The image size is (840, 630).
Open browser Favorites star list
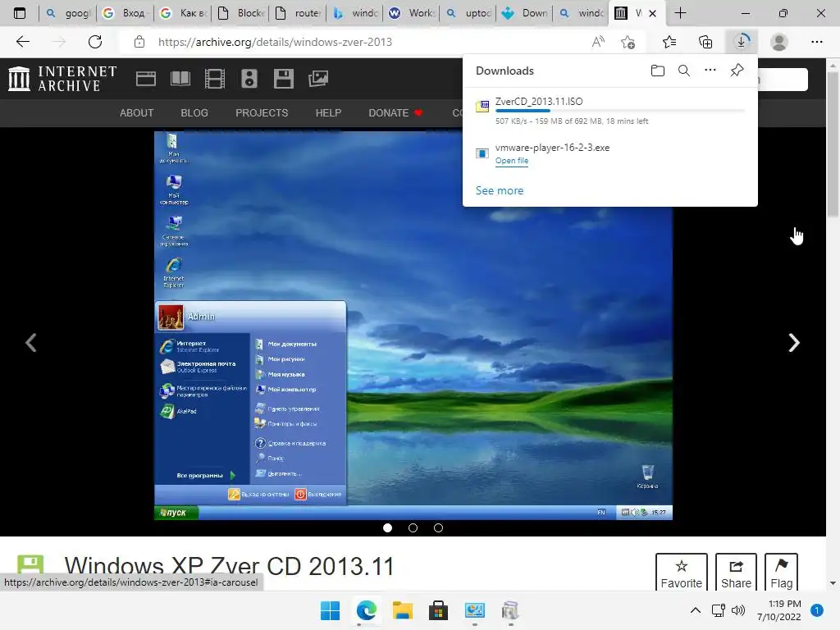pyautogui.click(x=669, y=42)
